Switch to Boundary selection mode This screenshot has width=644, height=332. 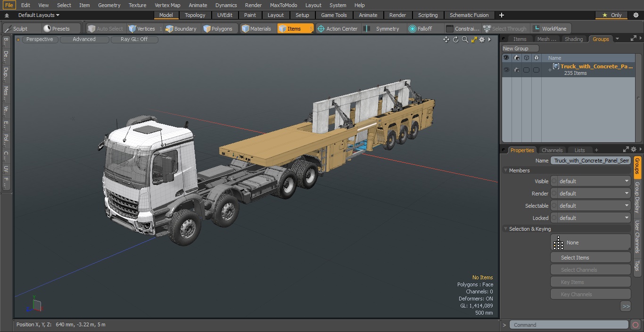click(x=181, y=29)
